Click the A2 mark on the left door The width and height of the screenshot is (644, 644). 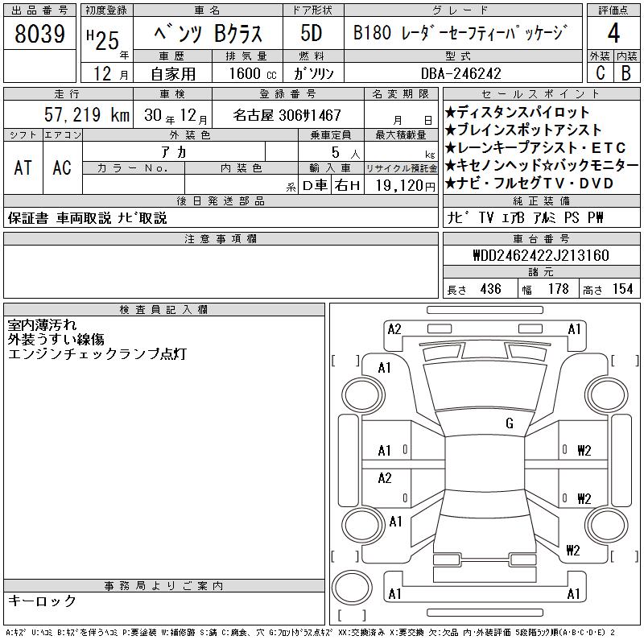pyautogui.click(x=385, y=478)
